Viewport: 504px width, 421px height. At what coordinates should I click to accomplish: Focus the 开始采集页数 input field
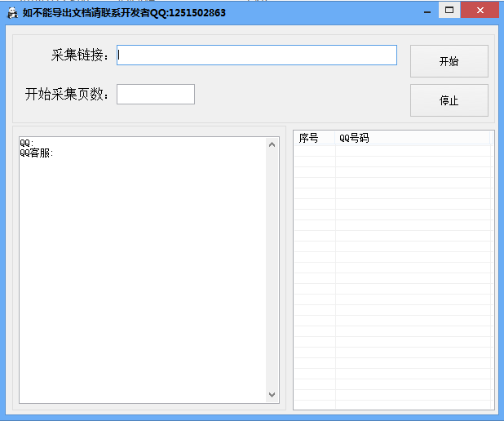point(156,94)
